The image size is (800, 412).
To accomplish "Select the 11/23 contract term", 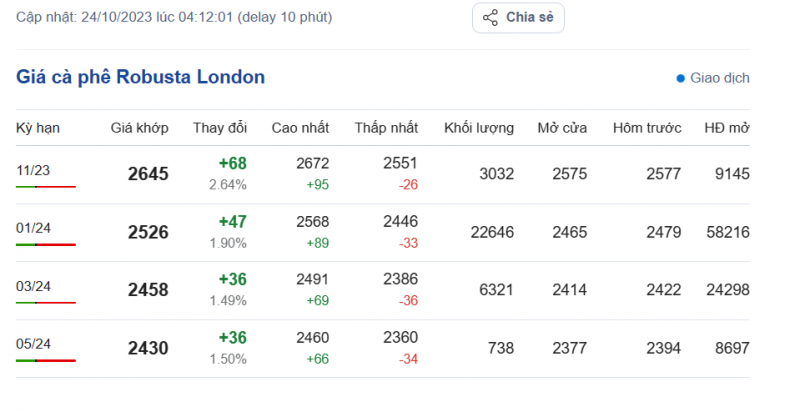I will coord(33,170).
